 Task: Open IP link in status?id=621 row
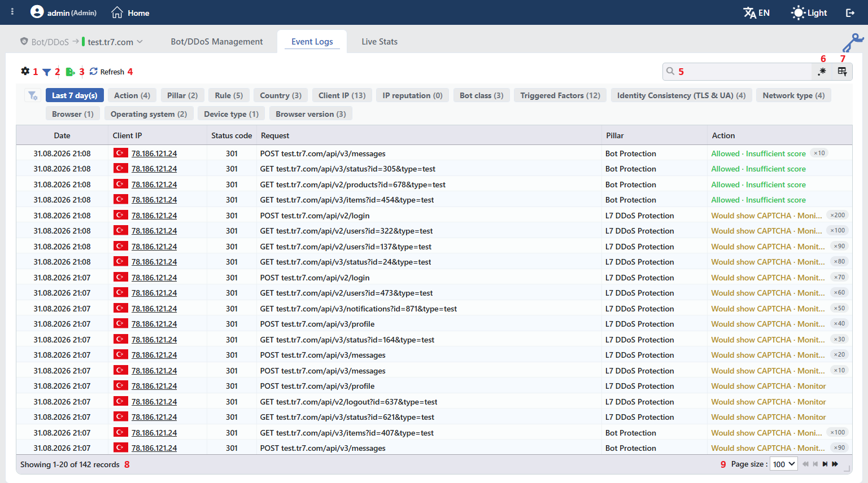click(x=154, y=417)
